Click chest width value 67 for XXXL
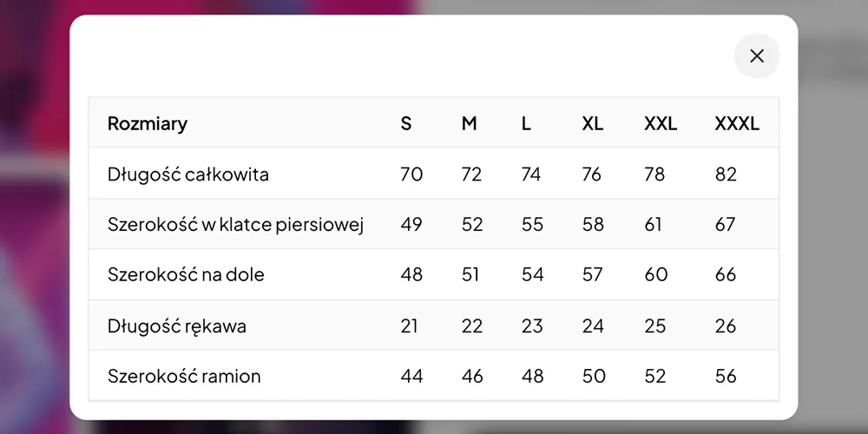The image size is (868, 434). [725, 225]
